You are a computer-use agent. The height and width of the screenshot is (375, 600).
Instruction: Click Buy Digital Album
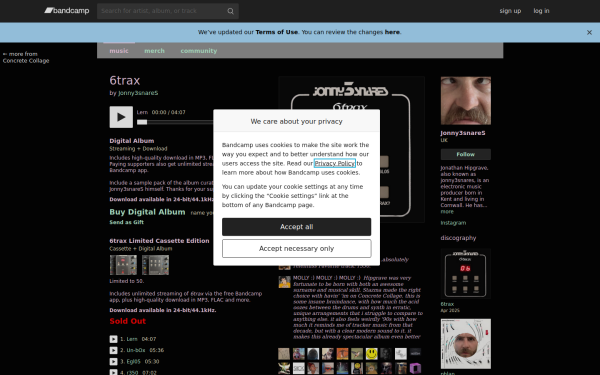click(x=147, y=212)
